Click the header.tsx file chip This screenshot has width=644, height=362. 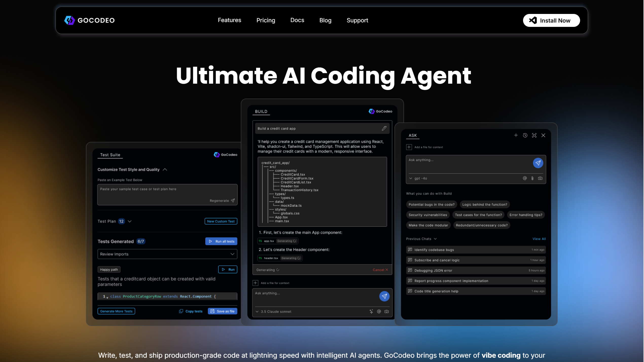[280, 258]
